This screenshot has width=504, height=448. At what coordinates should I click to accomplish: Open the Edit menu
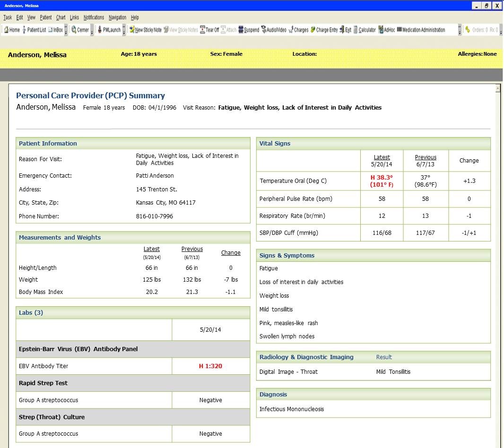click(19, 17)
